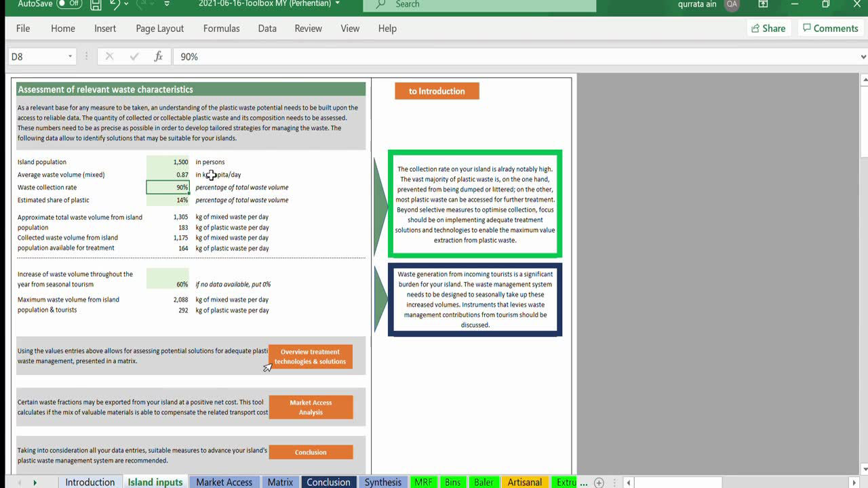Switch to the Bins sheet tab
The height and width of the screenshot is (488, 868).
click(x=452, y=482)
